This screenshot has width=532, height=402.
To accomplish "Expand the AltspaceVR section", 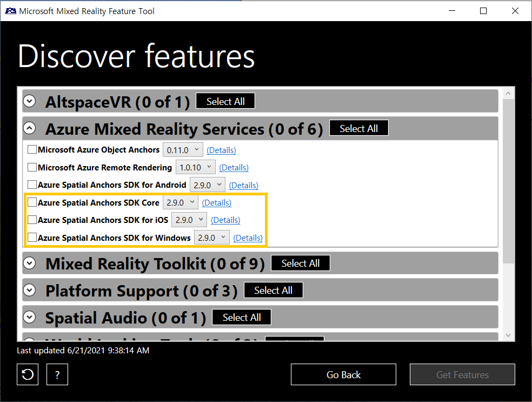I will (x=30, y=101).
